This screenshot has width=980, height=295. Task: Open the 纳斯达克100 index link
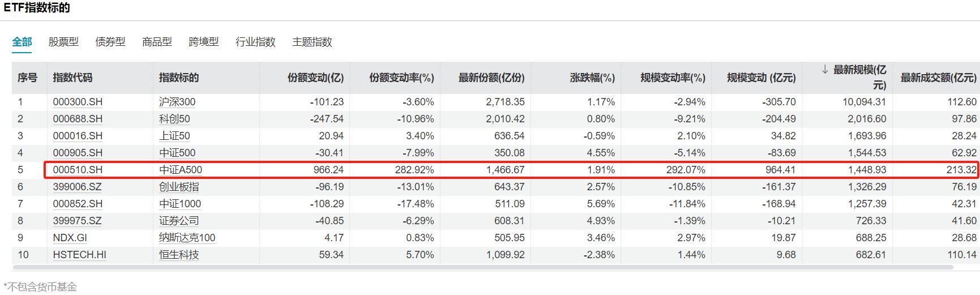187,238
